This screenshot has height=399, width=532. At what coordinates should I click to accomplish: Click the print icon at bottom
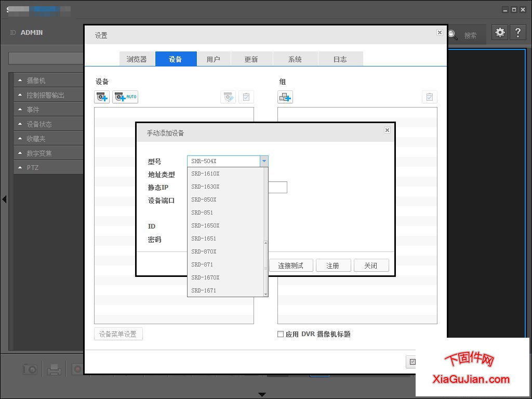pyautogui.click(x=54, y=369)
